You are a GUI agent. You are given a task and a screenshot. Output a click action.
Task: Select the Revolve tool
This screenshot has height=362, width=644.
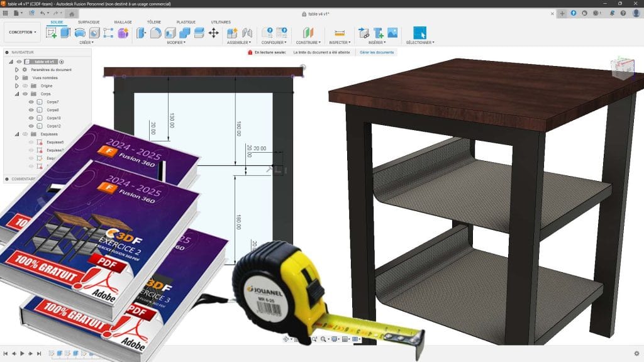click(x=80, y=33)
